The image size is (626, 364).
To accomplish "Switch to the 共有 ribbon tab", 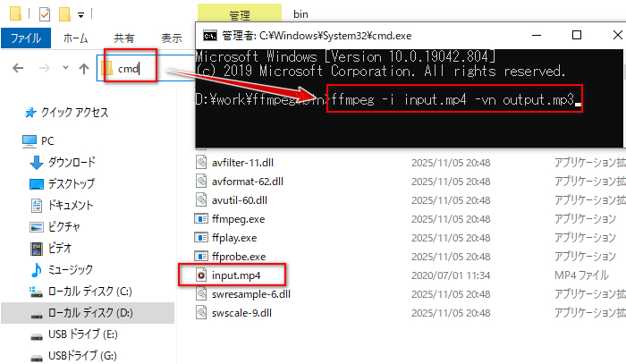I will click(124, 38).
